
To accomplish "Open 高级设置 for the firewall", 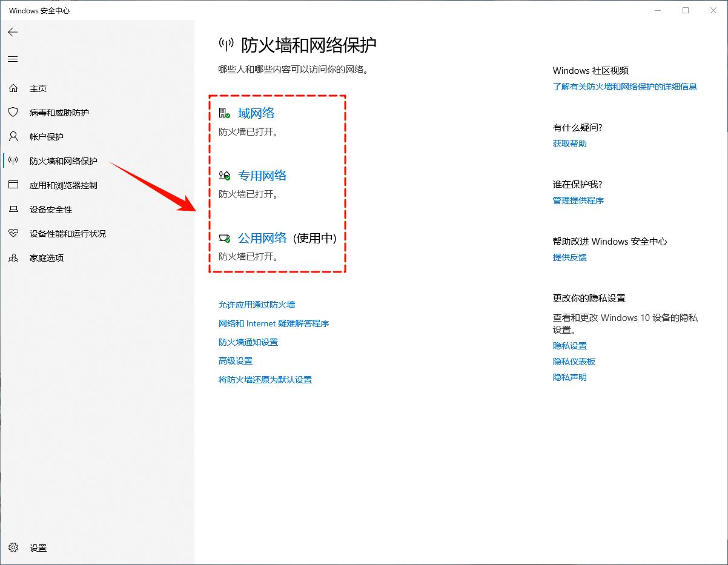I will [235, 360].
